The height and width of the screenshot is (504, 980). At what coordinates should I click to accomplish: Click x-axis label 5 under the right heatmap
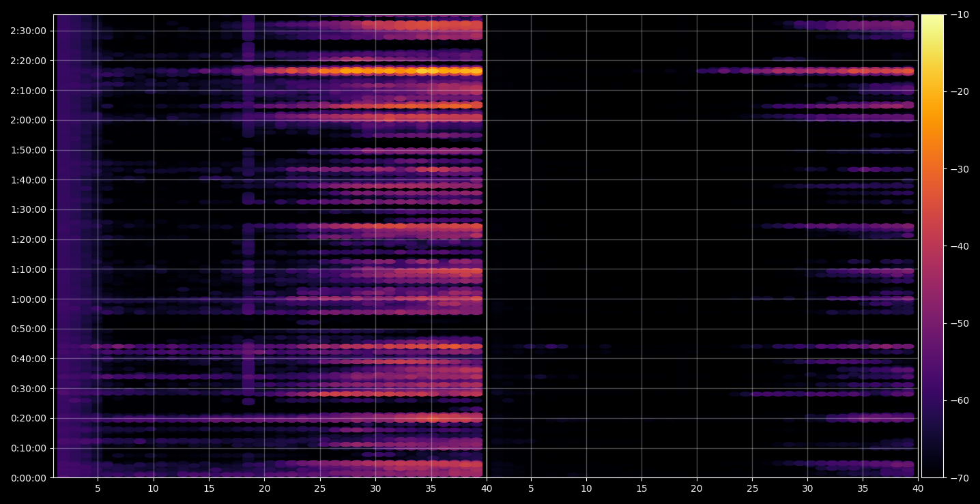pyautogui.click(x=530, y=488)
